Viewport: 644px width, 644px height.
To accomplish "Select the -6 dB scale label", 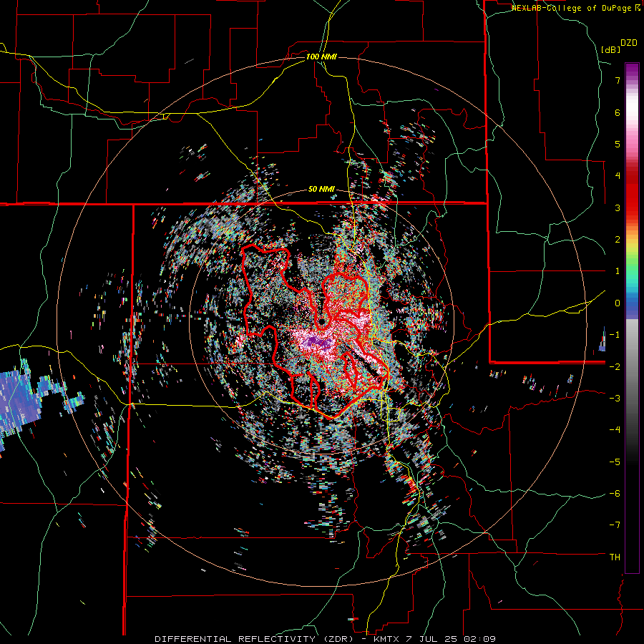I will click(615, 494).
